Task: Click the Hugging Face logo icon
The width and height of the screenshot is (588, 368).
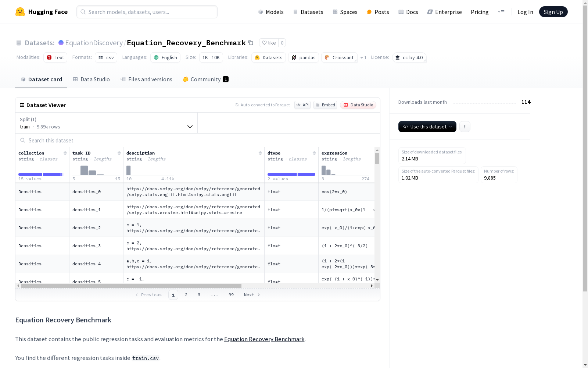Action: coord(20,12)
